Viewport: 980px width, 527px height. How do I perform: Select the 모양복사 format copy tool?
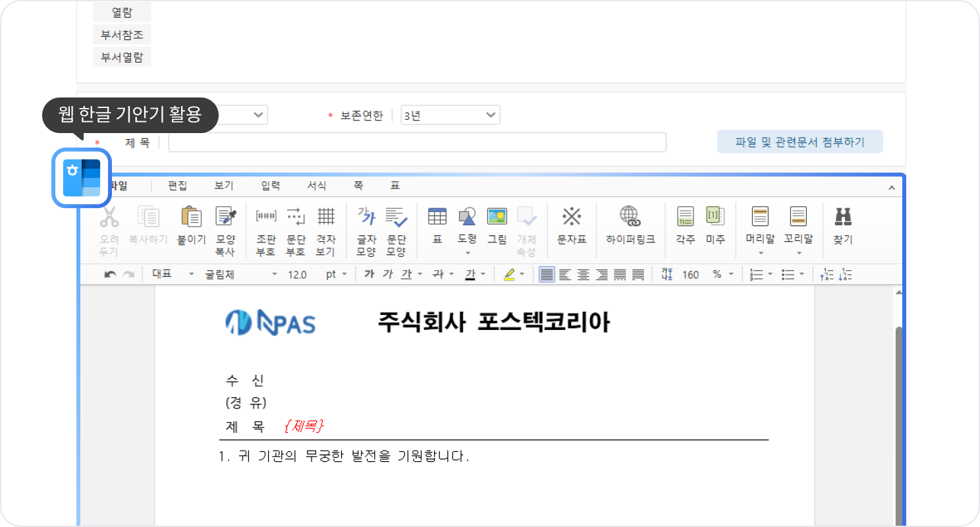[226, 231]
